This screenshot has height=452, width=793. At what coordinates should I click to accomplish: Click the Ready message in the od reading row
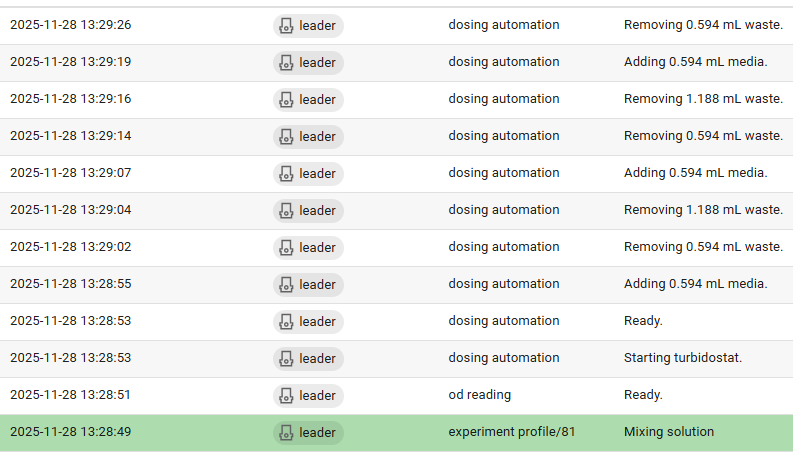coord(643,395)
